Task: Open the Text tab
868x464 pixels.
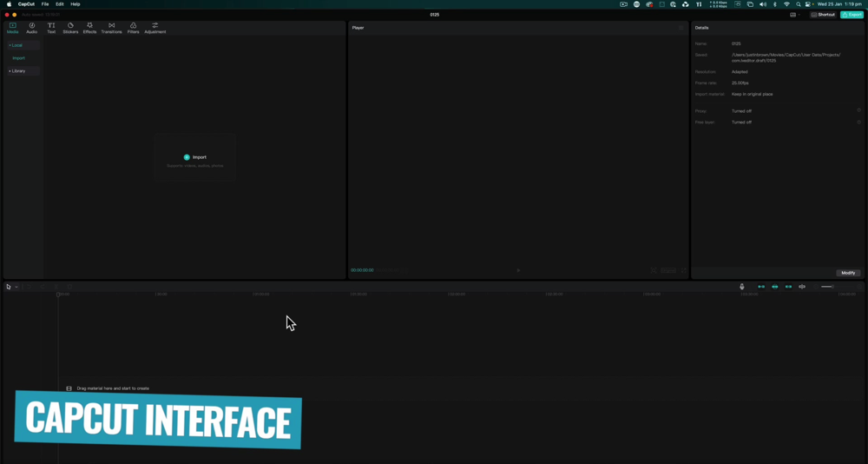Action: pos(51,28)
